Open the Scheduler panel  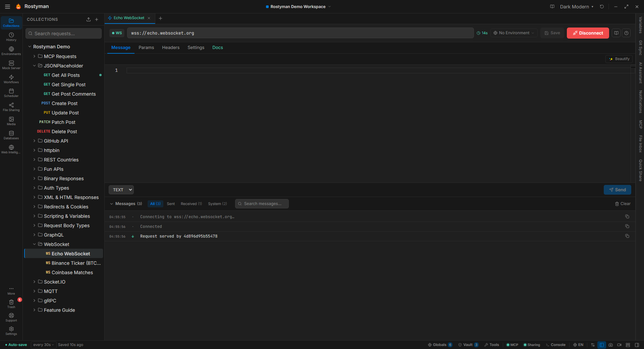[x=11, y=93]
